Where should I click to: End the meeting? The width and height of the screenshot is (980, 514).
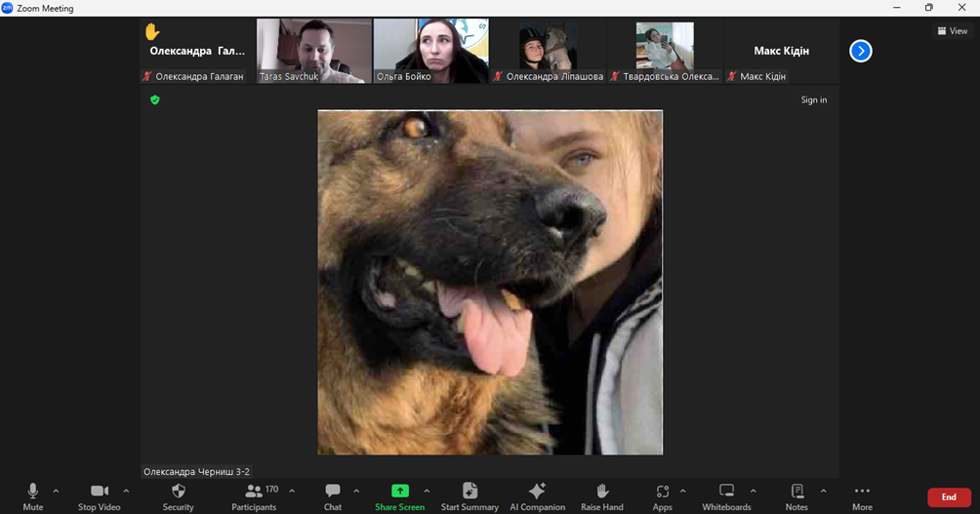coord(949,497)
